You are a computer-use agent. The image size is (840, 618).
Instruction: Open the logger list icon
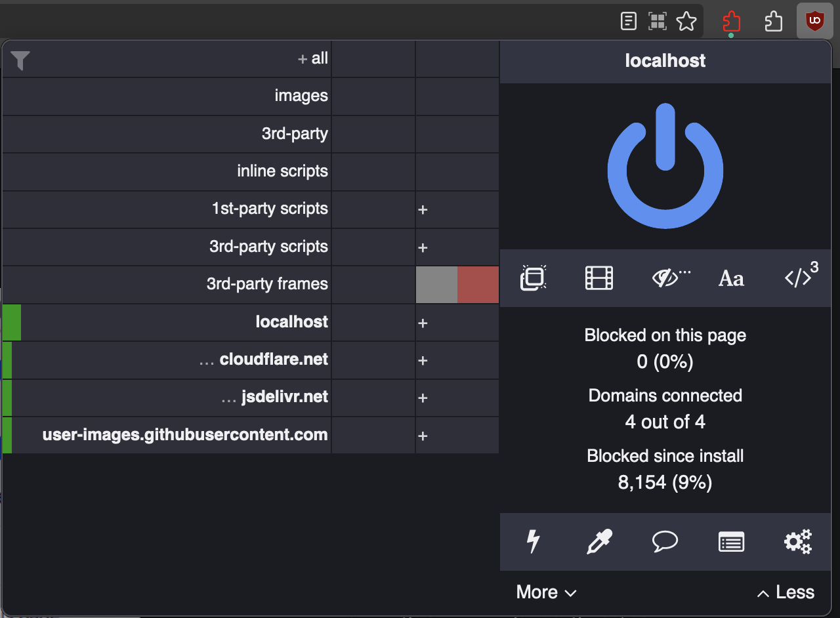(731, 542)
